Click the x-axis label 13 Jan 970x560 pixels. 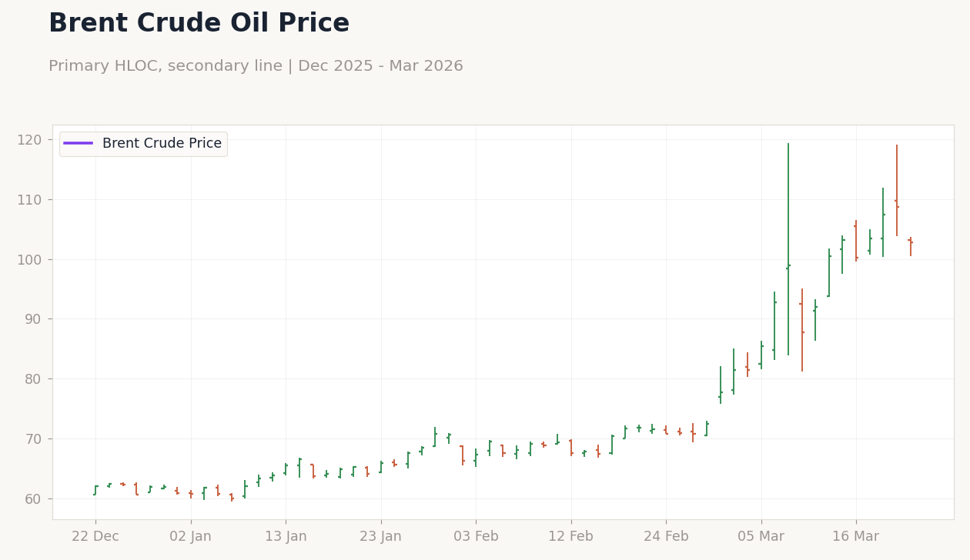pos(286,537)
